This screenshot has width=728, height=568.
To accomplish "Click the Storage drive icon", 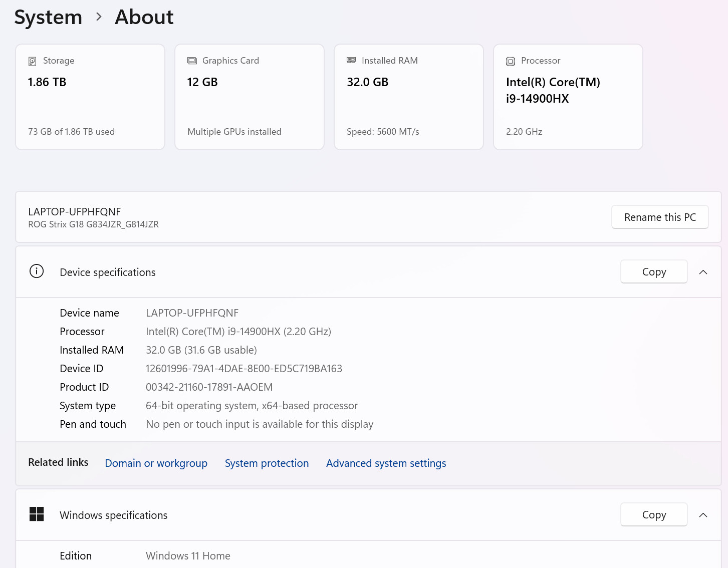I will 33,61.
